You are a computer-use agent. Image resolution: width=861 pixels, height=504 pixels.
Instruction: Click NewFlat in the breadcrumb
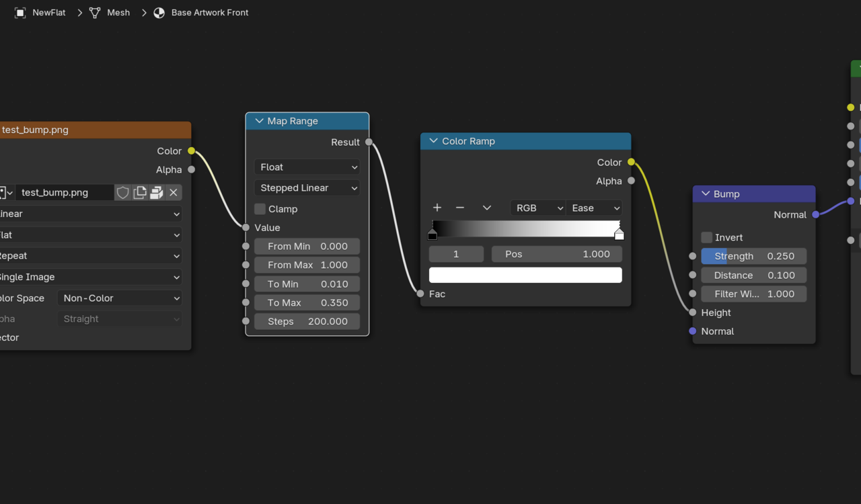pyautogui.click(x=49, y=13)
